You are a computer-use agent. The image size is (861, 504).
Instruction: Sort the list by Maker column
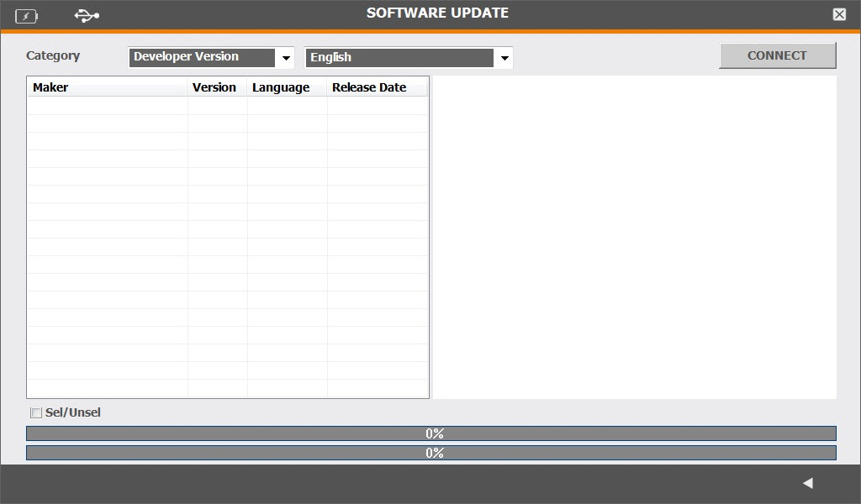[x=107, y=87]
